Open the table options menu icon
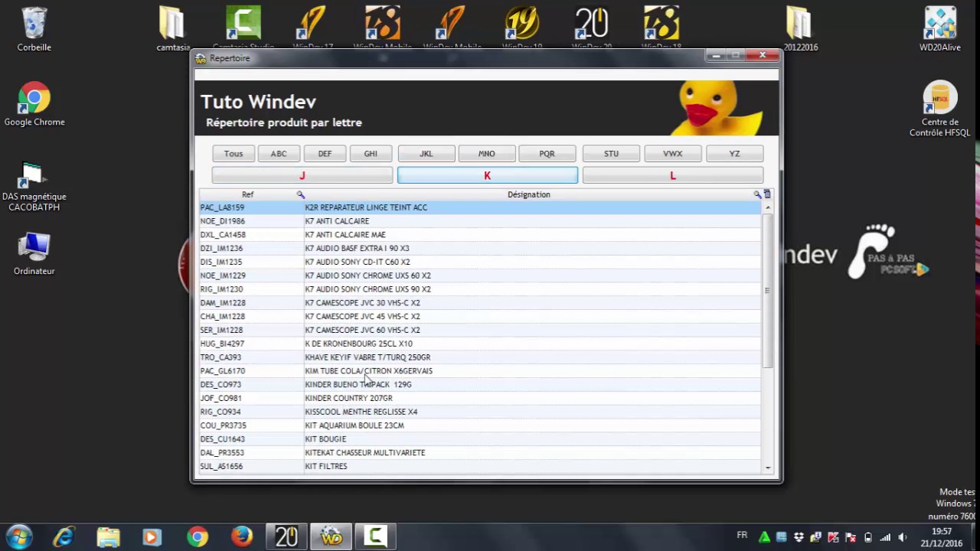The image size is (980, 551). pos(767,194)
